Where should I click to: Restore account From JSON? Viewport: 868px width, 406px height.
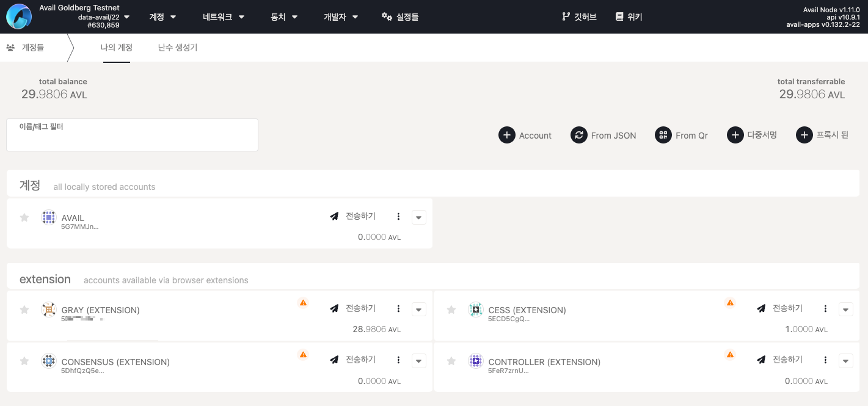click(604, 136)
